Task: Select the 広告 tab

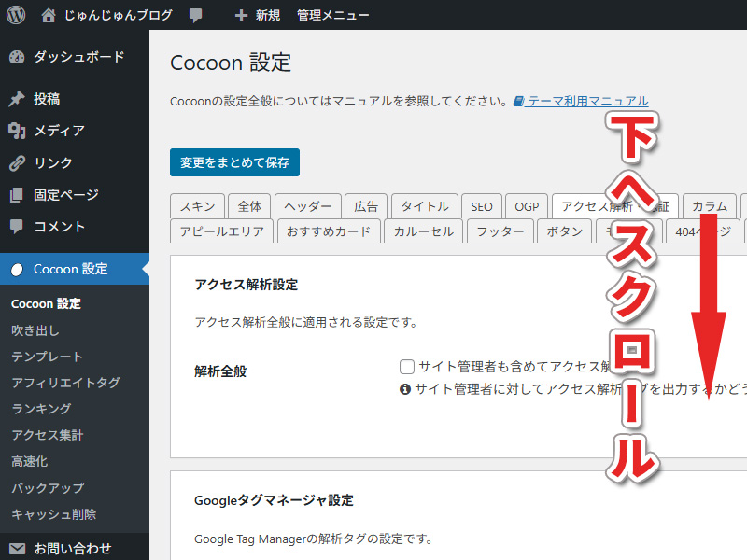Action: [366, 206]
